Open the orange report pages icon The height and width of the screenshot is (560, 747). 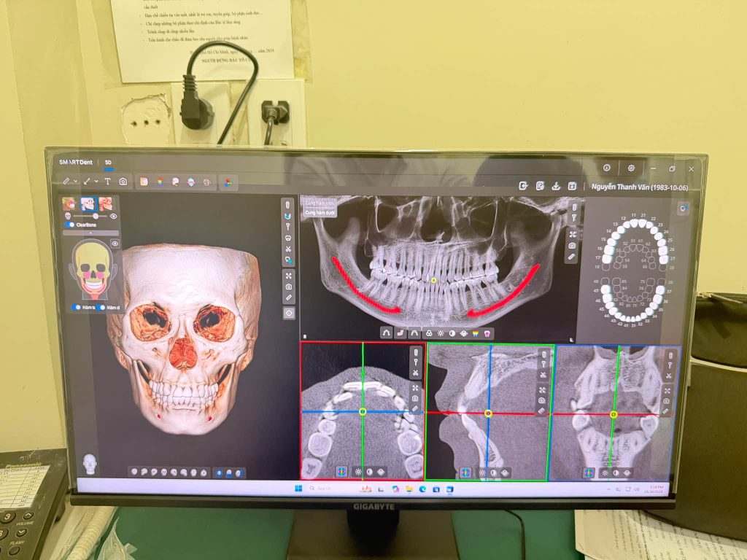tap(144, 182)
